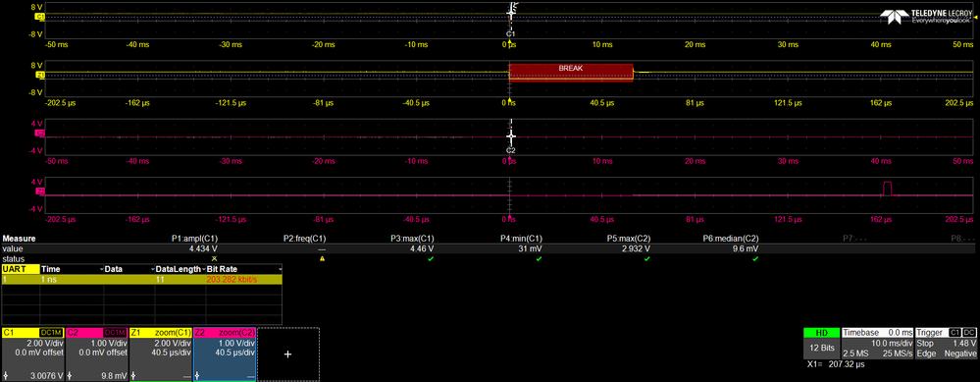
Task: Click the DC1M coupling badge on C2
Action: click(115, 333)
